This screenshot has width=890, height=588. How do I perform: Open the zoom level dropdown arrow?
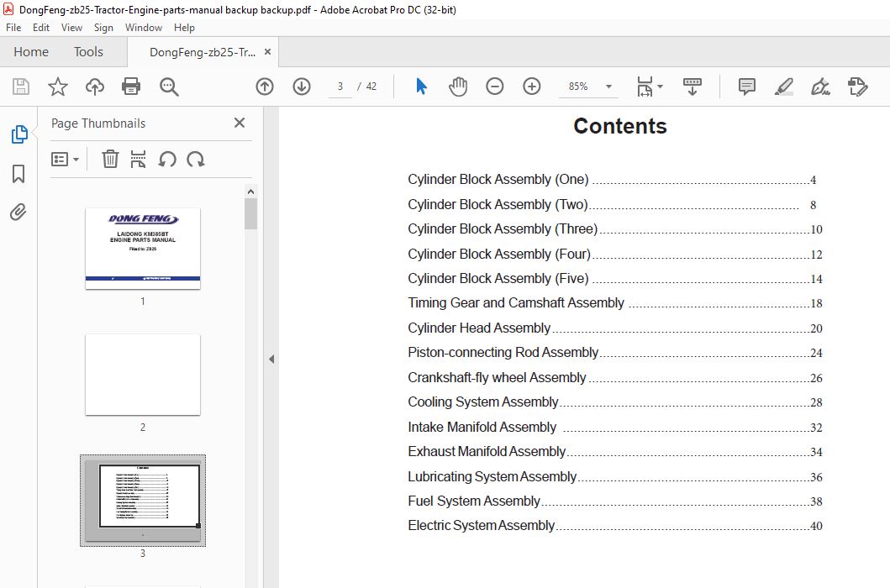(x=608, y=87)
